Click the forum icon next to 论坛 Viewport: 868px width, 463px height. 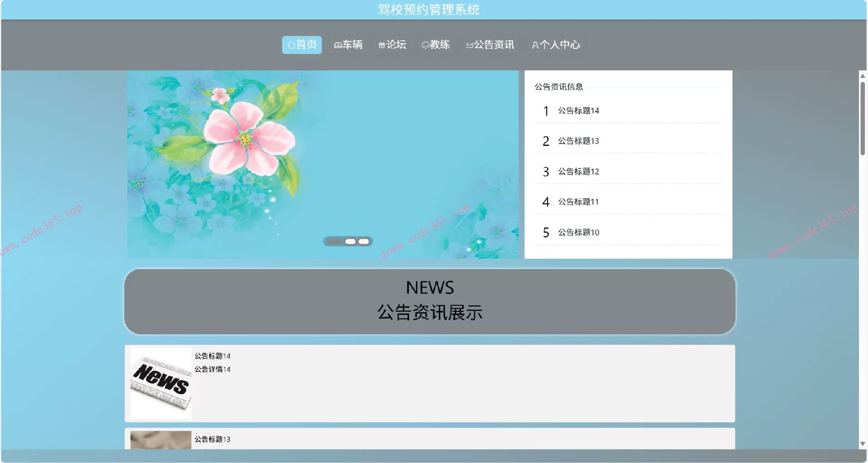(x=382, y=45)
